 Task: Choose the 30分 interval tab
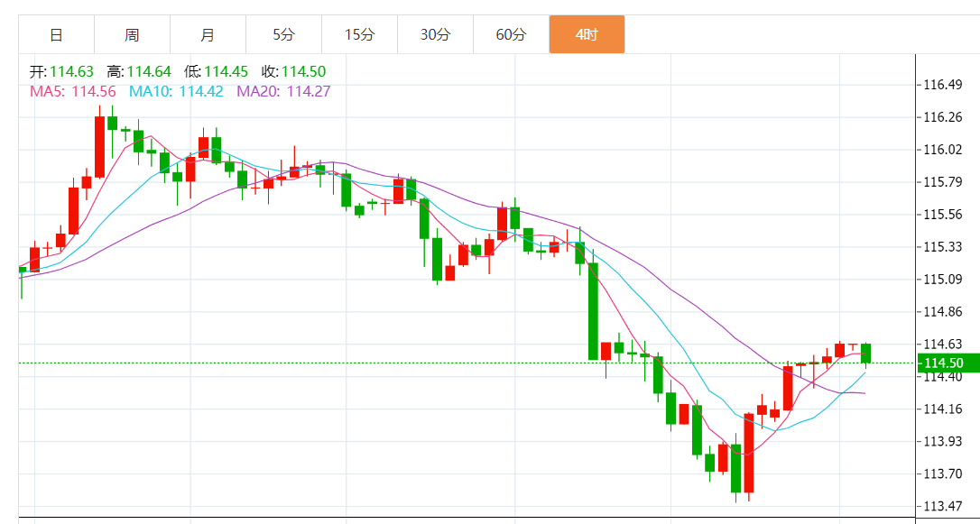[x=435, y=35]
